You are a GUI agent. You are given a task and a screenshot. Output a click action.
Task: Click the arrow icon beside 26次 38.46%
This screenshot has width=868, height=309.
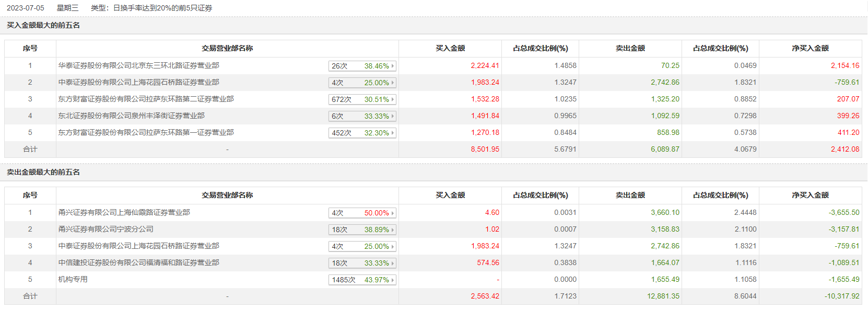point(393,66)
